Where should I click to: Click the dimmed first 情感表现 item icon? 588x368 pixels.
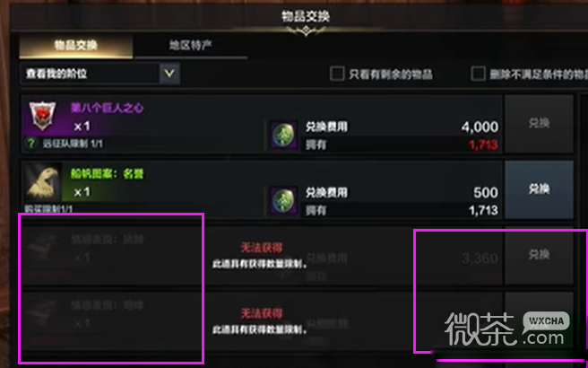tap(43, 249)
